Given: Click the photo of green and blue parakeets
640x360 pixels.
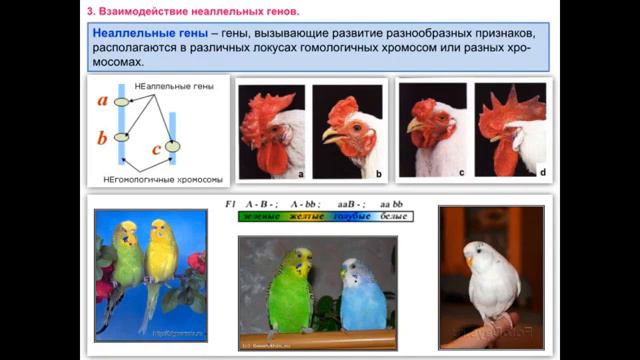Looking at the screenshot, I should [x=318, y=293].
